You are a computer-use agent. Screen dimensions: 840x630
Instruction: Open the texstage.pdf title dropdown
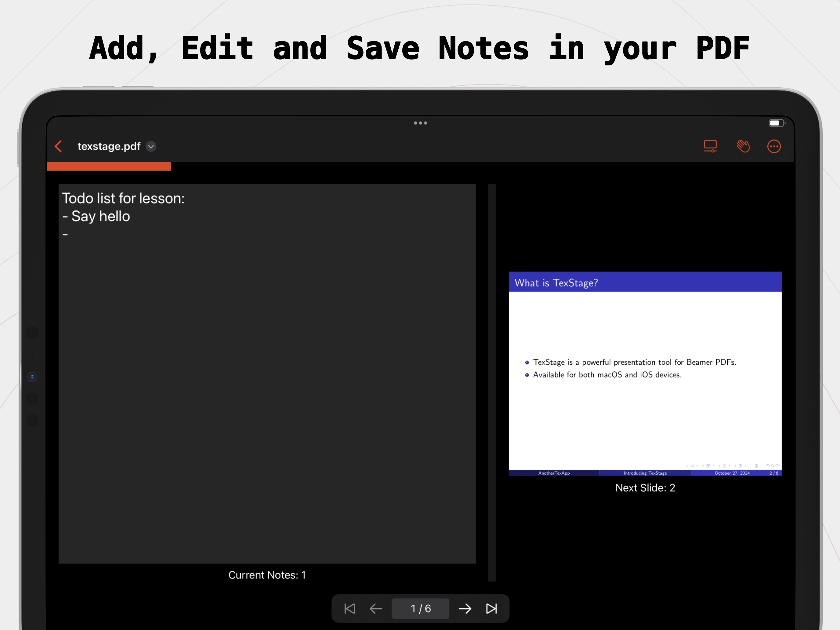click(151, 147)
